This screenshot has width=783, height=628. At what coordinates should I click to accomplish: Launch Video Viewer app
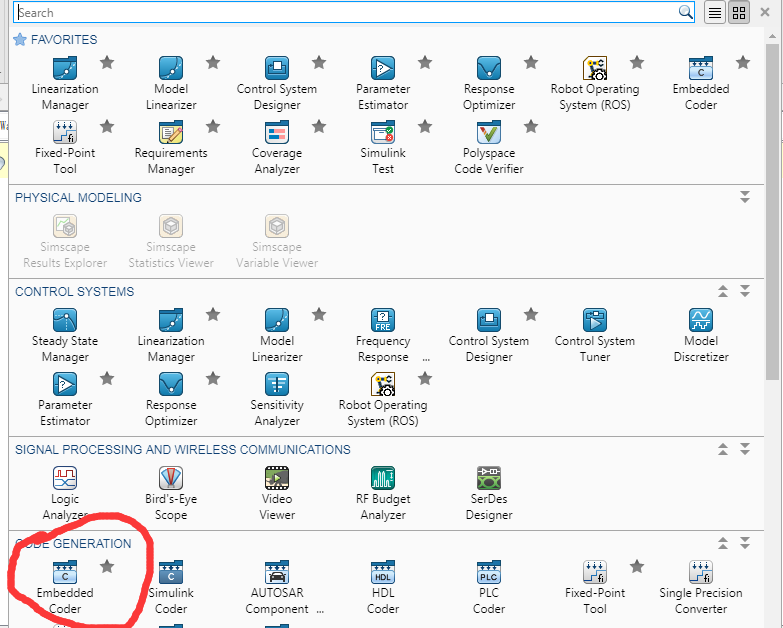click(x=277, y=493)
